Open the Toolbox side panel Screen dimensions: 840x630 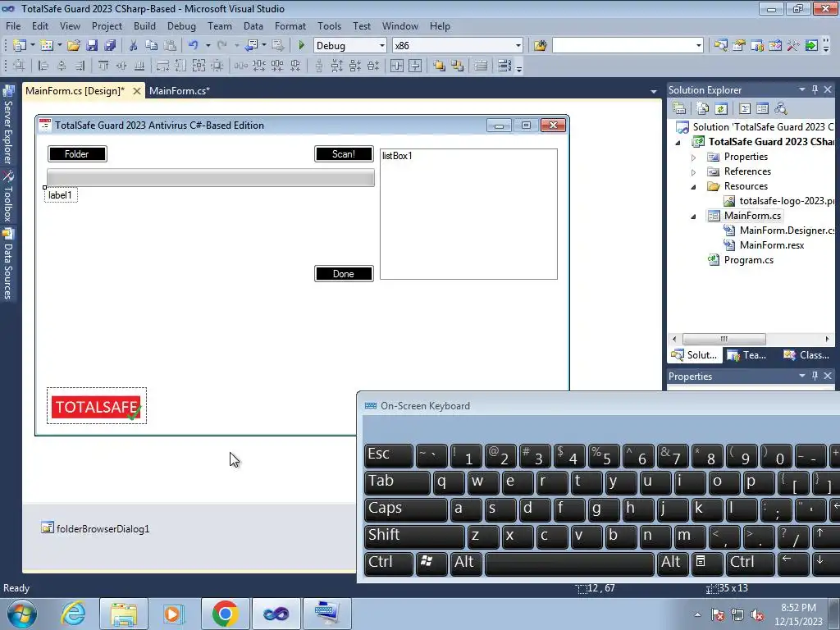(8, 197)
